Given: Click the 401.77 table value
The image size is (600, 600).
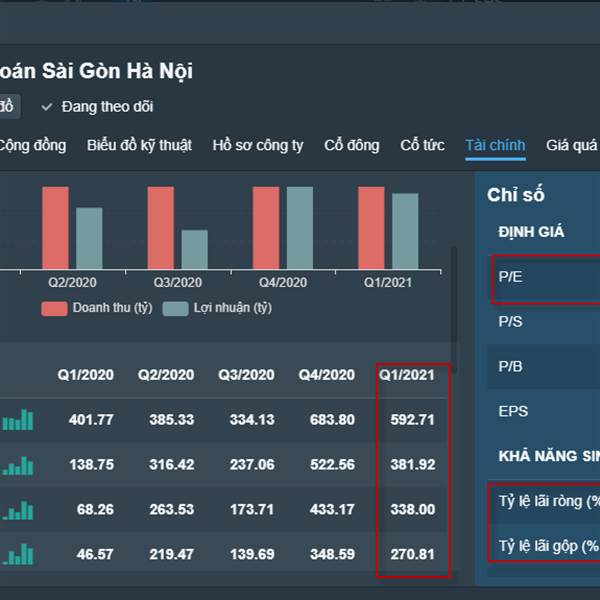Looking at the screenshot, I should pos(91,420).
